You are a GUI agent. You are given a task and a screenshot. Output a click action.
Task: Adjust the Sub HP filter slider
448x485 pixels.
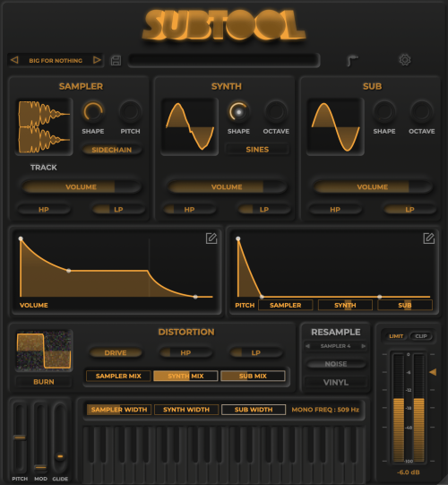pos(335,210)
